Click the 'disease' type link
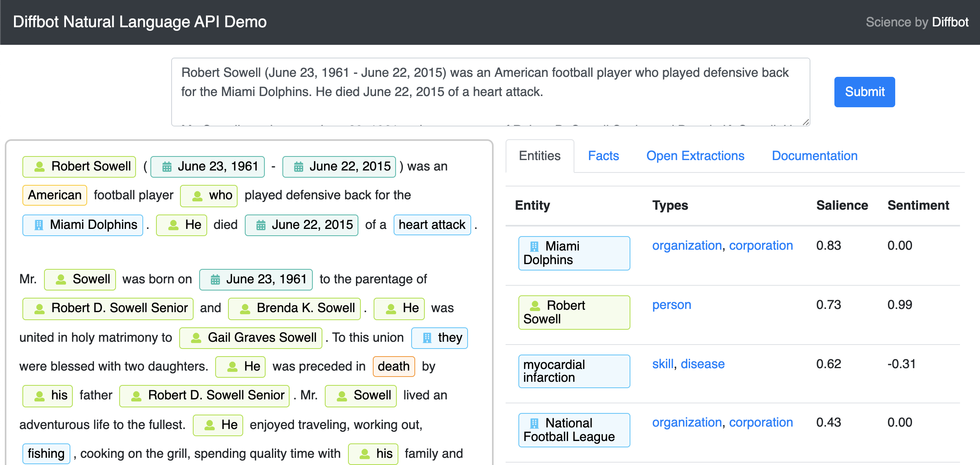Image resolution: width=980 pixels, height=465 pixels. click(702, 364)
